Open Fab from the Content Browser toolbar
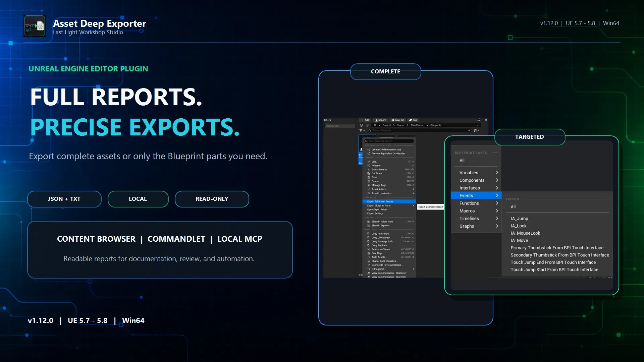The width and height of the screenshot is (644, 362). [413, 120]
